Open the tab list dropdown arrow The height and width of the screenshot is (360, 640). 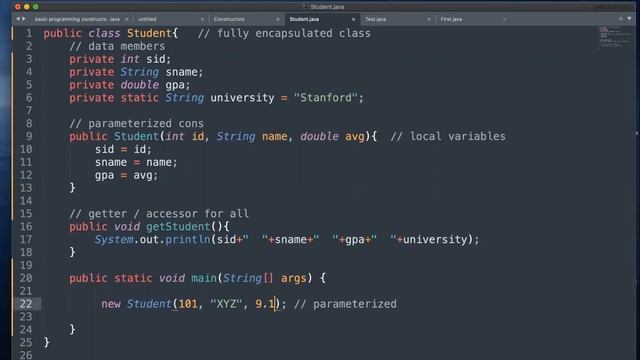coord(629,19)
